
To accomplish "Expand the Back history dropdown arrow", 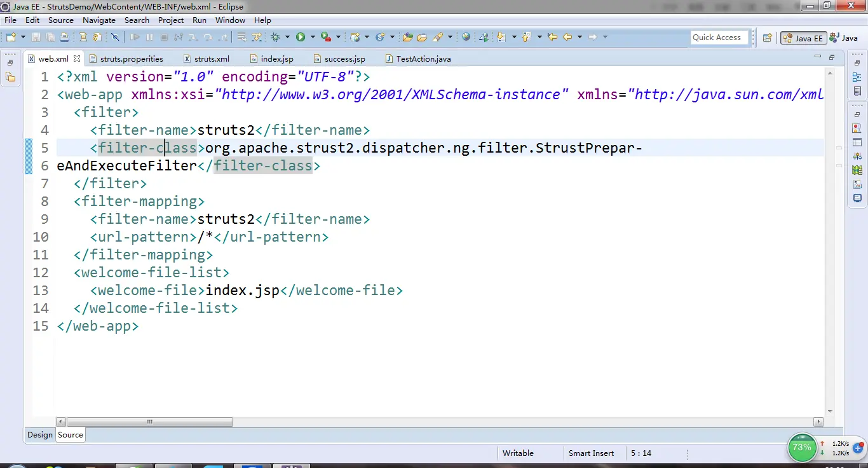I will [x=579, y=37].
